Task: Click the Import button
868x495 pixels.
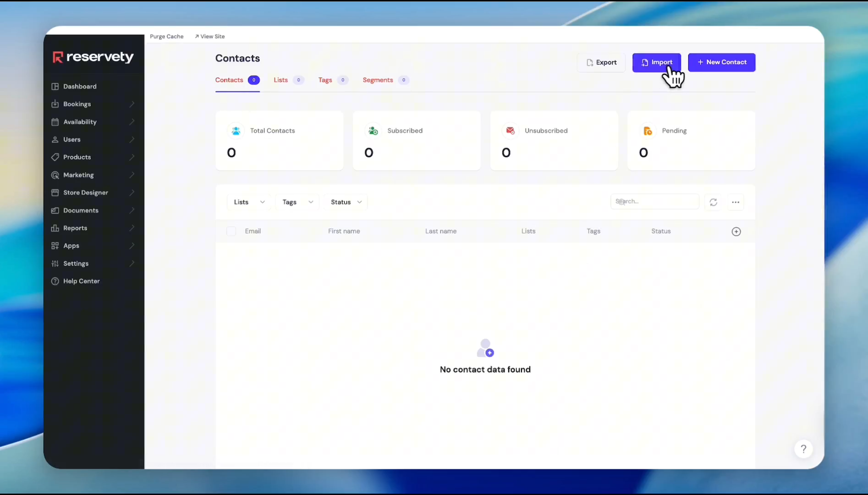Action: 657,62
